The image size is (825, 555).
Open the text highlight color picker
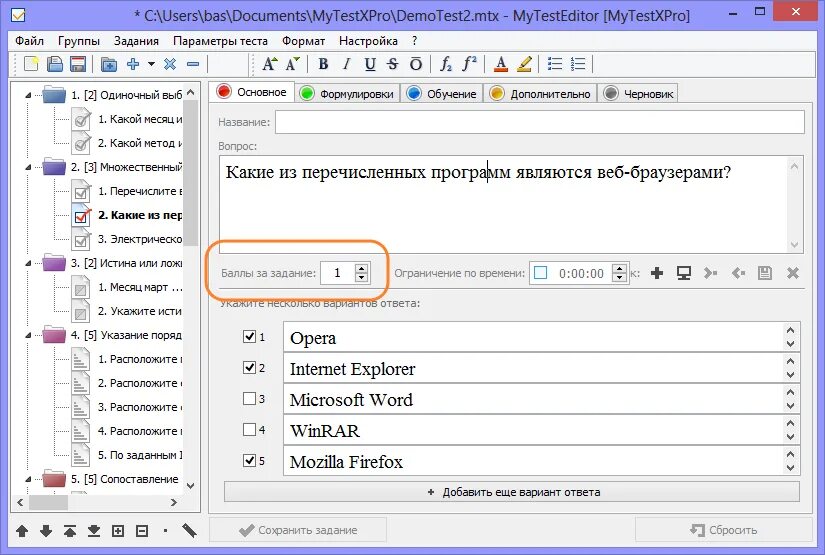(524, 64)
